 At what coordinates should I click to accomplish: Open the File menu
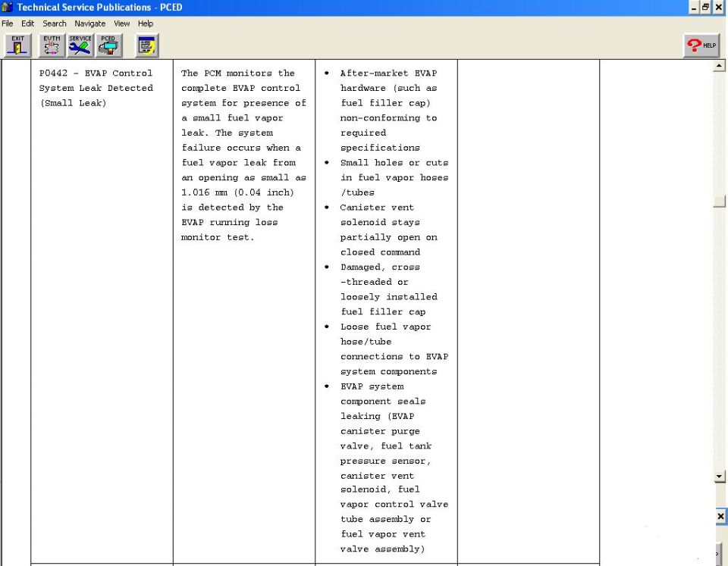(x=8, y=23)
